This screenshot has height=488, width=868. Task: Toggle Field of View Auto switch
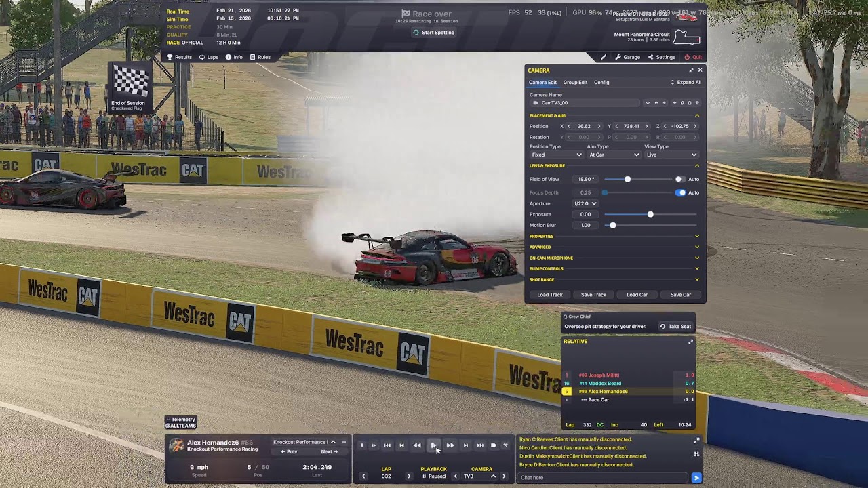pos(679,179)
